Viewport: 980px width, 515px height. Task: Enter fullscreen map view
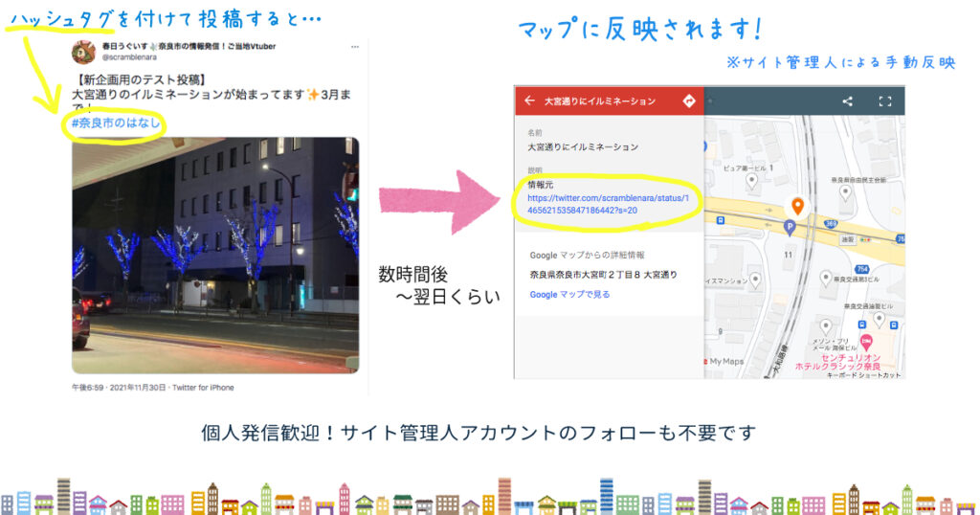[x=885, y=101]
